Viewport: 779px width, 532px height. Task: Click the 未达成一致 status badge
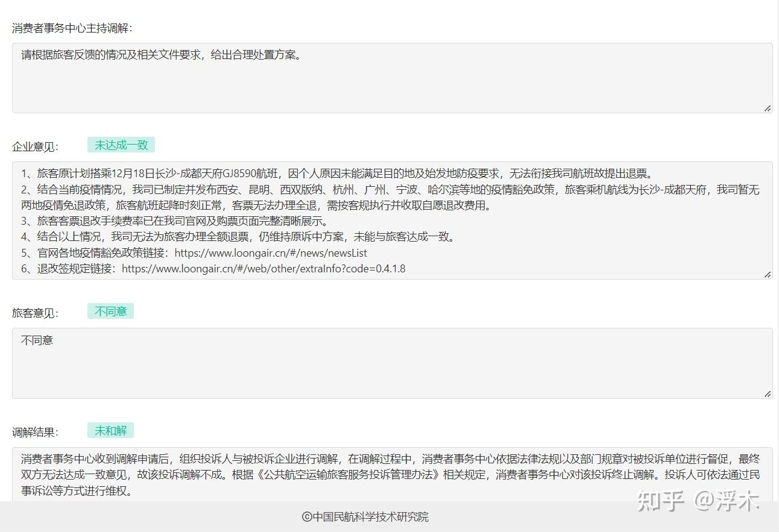(121, 145)
